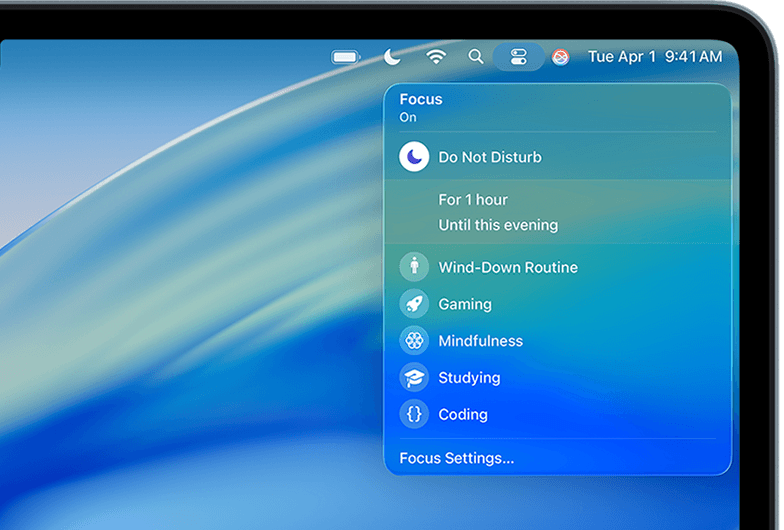Screen dimensions: 784x530
Task: Click the Focus On header
Action: [421, 108]
